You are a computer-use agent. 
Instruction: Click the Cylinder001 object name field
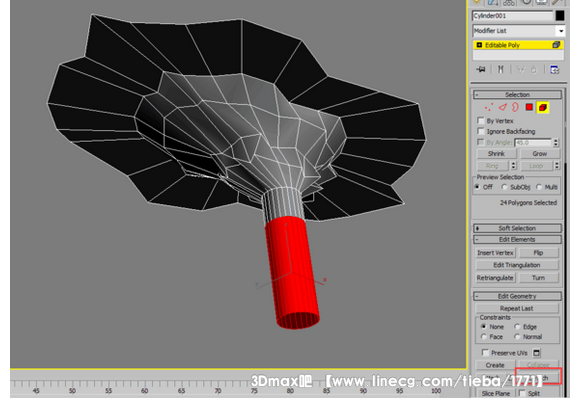513,16
